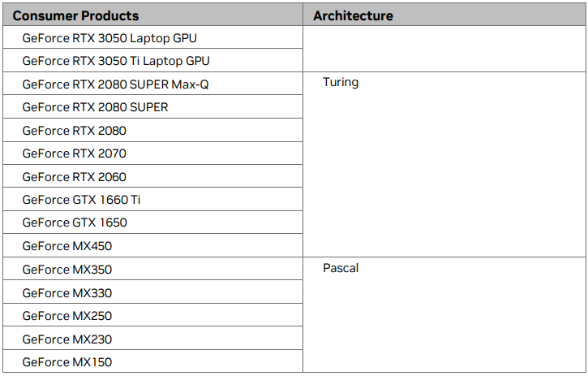The image size is (588, 376).
Task: Click the Architecture column header
Action: (353, 15)
